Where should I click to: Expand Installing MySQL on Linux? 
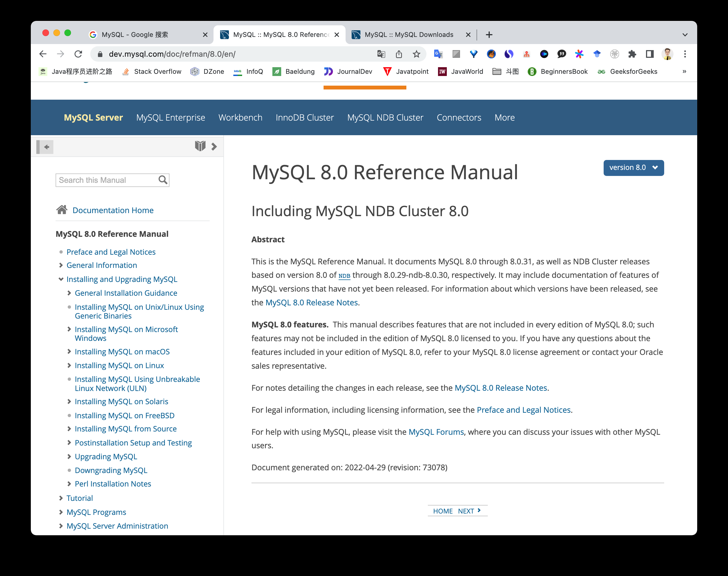pos(69,365)
